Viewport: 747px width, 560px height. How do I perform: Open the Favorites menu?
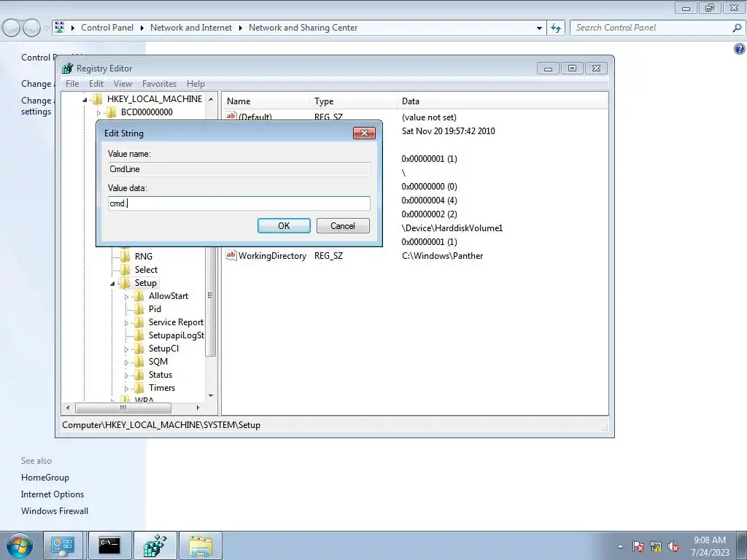(x=159, y=84)
